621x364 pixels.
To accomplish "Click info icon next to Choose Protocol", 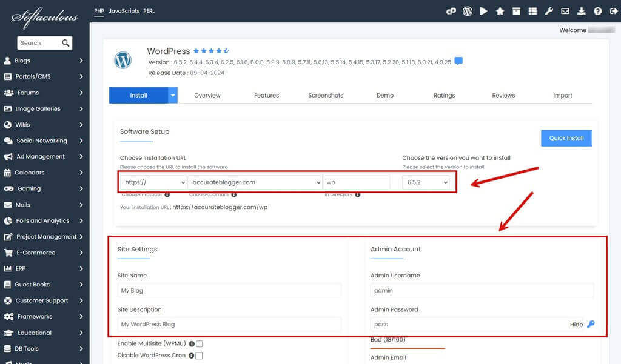I will click(x=167, y=194).
